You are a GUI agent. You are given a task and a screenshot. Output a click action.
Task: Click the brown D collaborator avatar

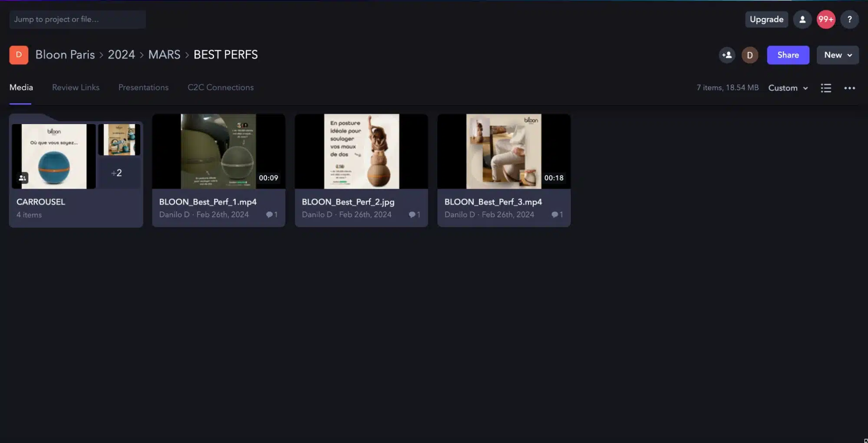point(750,55)
